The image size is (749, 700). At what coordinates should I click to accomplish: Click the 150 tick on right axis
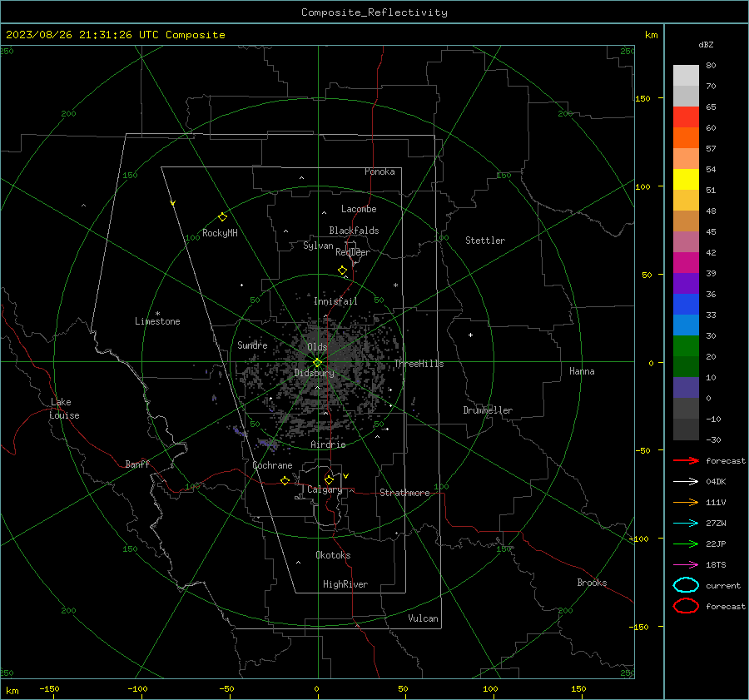[x=642, y=98]
